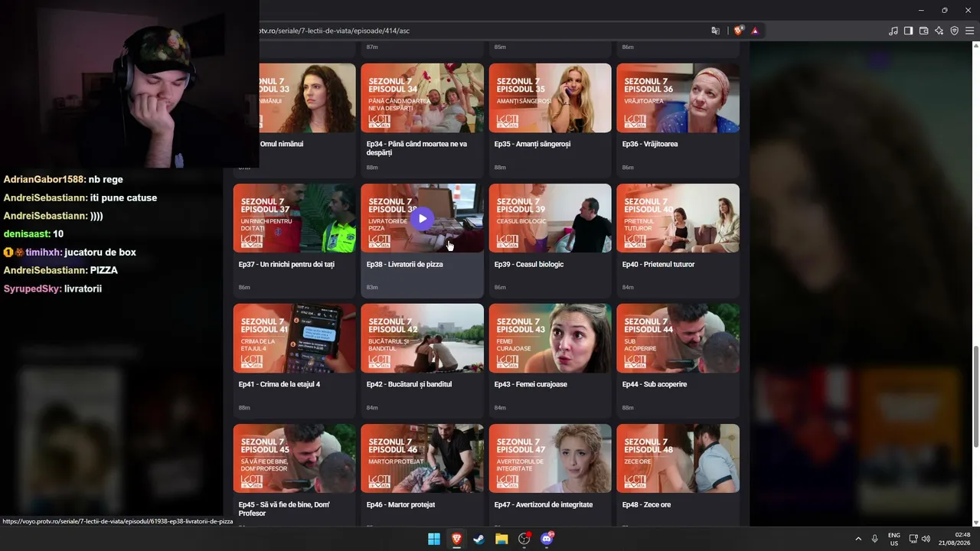
Task: Click the microphone tray icon
Action: [874, 539]
